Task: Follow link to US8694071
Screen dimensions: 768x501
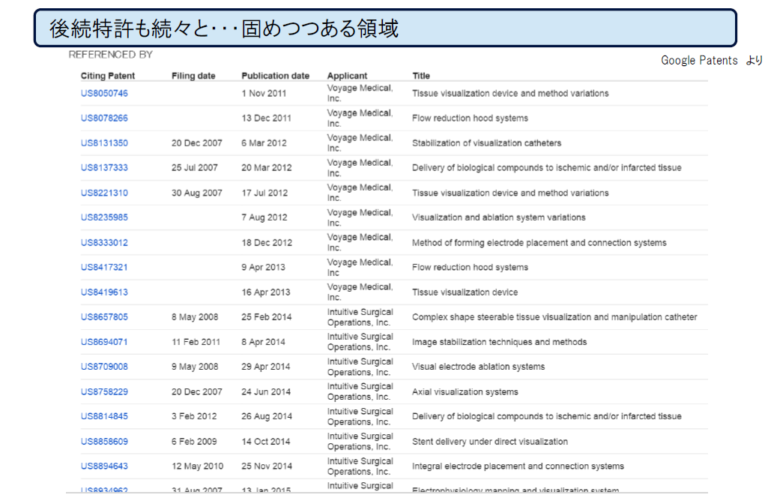Action: point(104,342)
